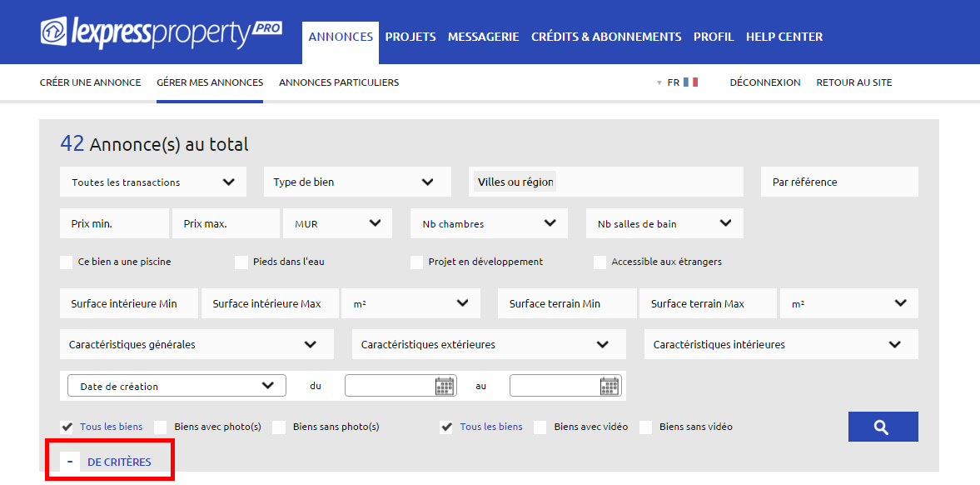Expand 'Caractéristiques extérieures' dropdown
Viewport: 980px width, 485px height.
489,344
